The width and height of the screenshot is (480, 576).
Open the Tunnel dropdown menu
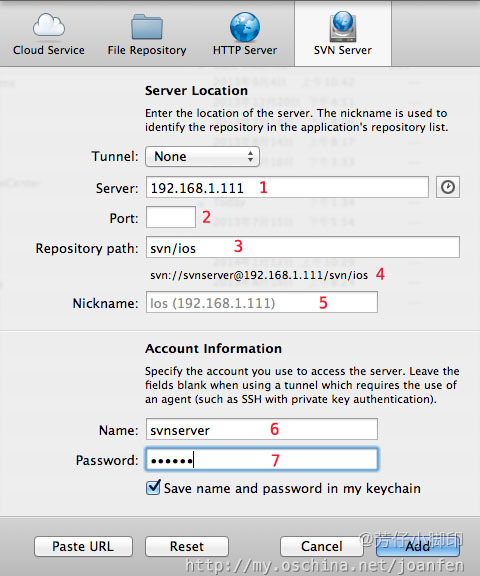click(202, 156)
